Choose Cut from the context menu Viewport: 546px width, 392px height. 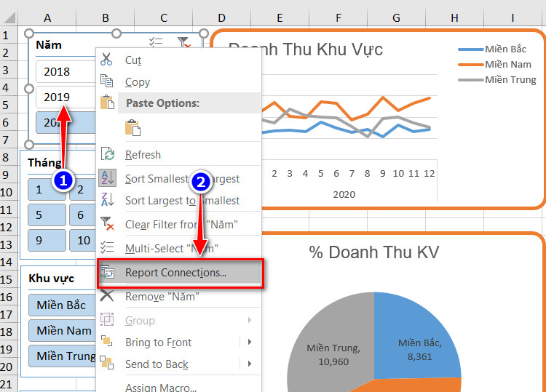pyautogui.click(x=179, y=60)
